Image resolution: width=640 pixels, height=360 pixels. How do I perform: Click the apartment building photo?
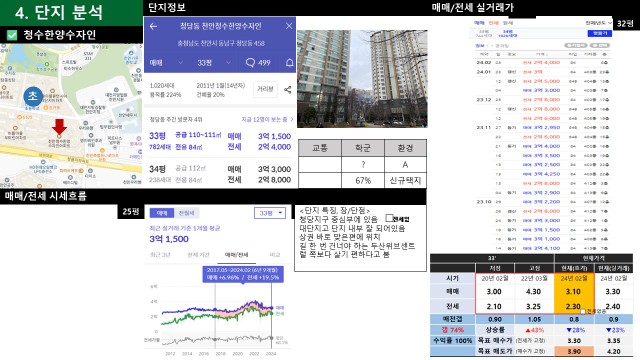pyautogui.click(x=362, y=78)
